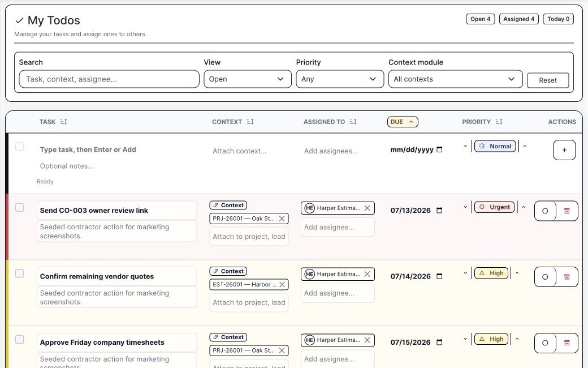Open calendar picker for 07/13/2026 due date
Image resolution: width=588 pixels, height=368 pixels.
[439, 210]
